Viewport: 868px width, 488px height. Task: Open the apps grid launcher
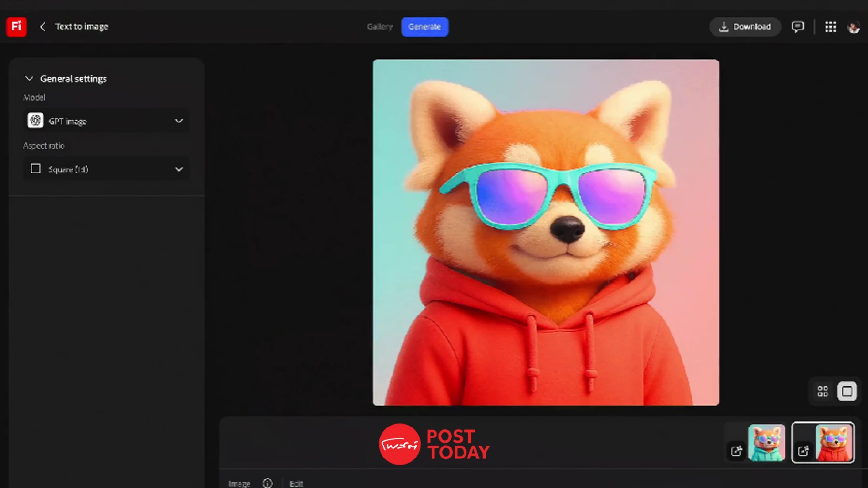pos(830,27)
